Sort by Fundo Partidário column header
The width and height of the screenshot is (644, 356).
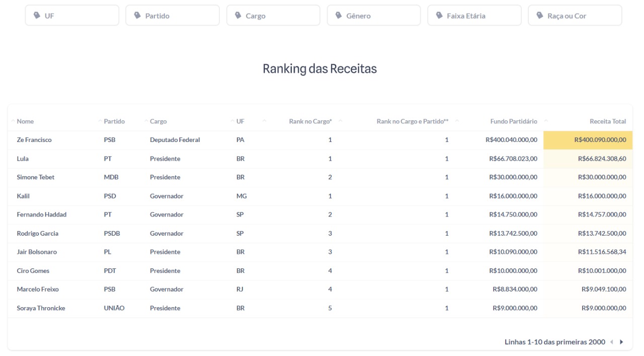514,121
